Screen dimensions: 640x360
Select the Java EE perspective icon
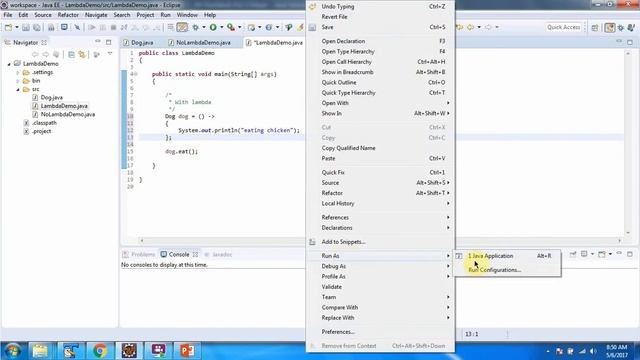[610, 27]
